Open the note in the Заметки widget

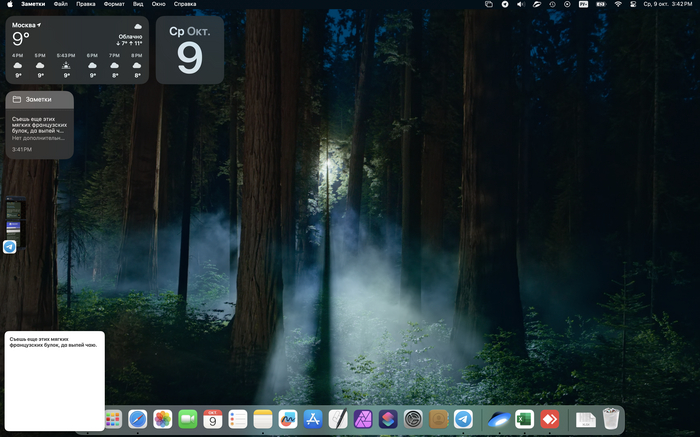[x=39, y=127]
